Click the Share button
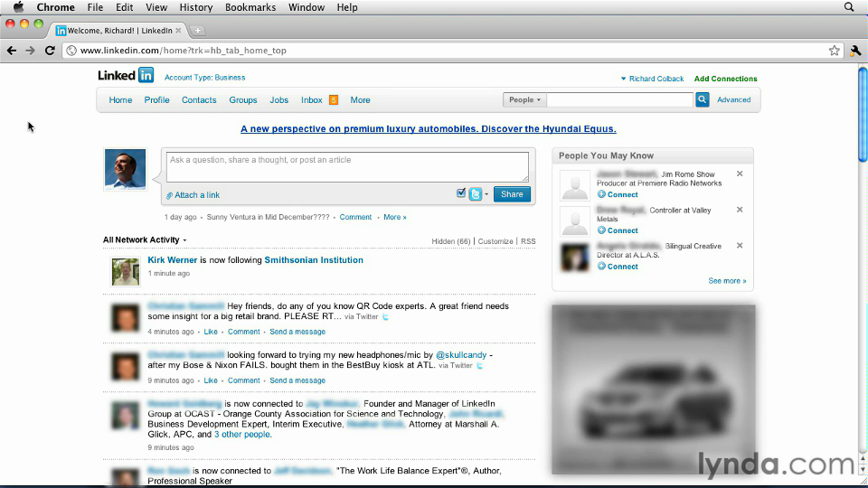Image resolution: width=868 pixels, height=488 pixels. click(512, 194)
